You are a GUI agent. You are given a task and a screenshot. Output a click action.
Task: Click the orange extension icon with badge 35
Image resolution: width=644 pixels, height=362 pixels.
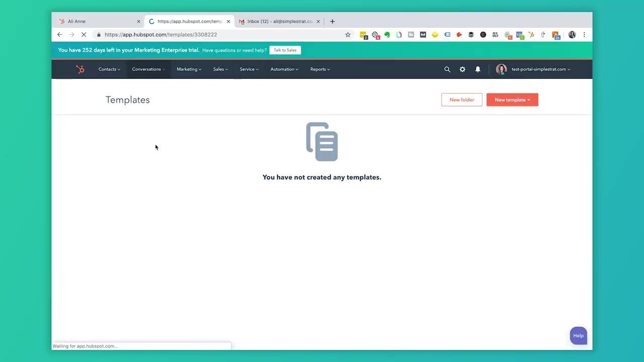point(556,35)
